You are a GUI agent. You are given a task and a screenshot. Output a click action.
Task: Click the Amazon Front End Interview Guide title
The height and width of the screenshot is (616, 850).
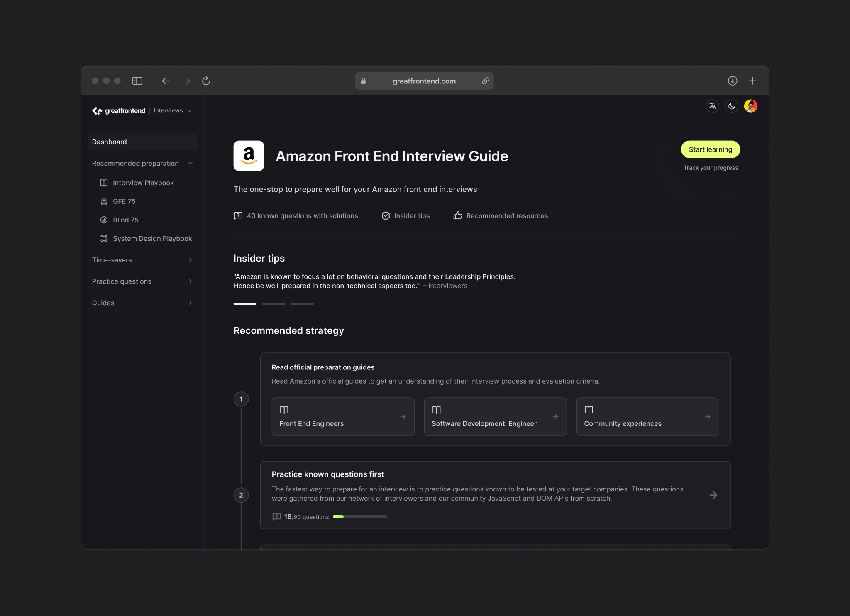[x=392, y=156]
